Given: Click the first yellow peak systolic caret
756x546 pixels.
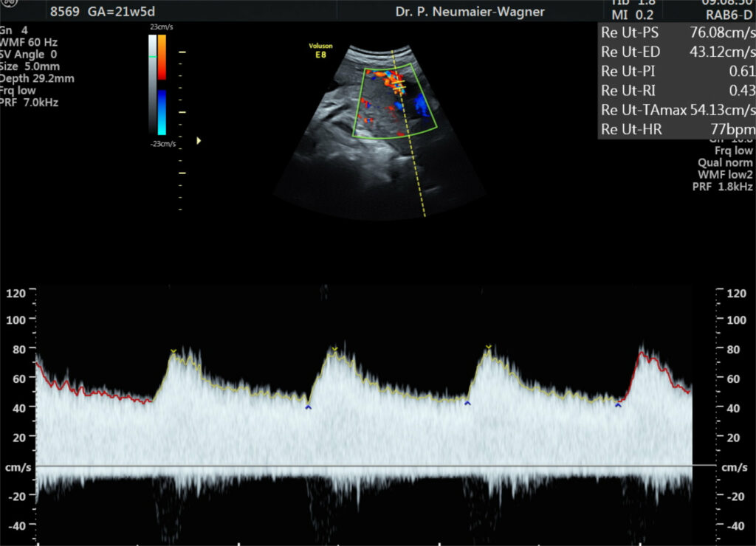Looking at the screenshot, I should click(x=173, y=350).
